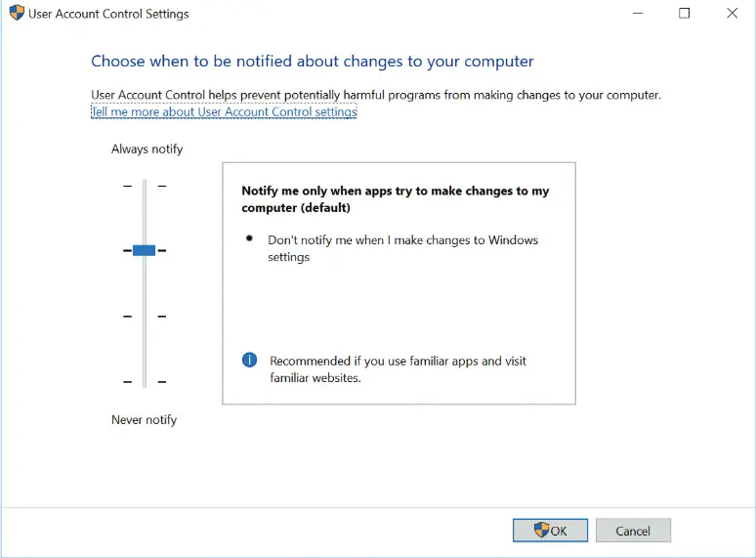Click the 'Never notify' label

144,420
